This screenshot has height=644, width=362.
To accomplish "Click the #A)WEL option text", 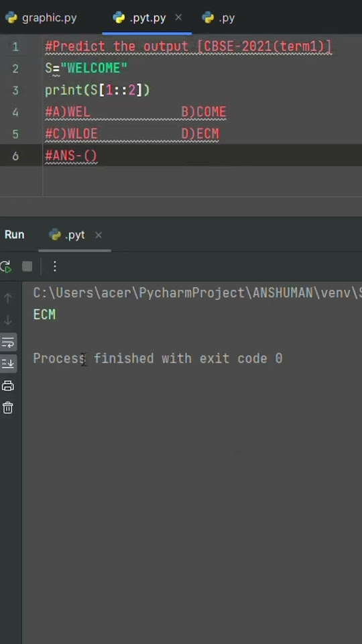I will pyautogui.click(x=68, y=112).
